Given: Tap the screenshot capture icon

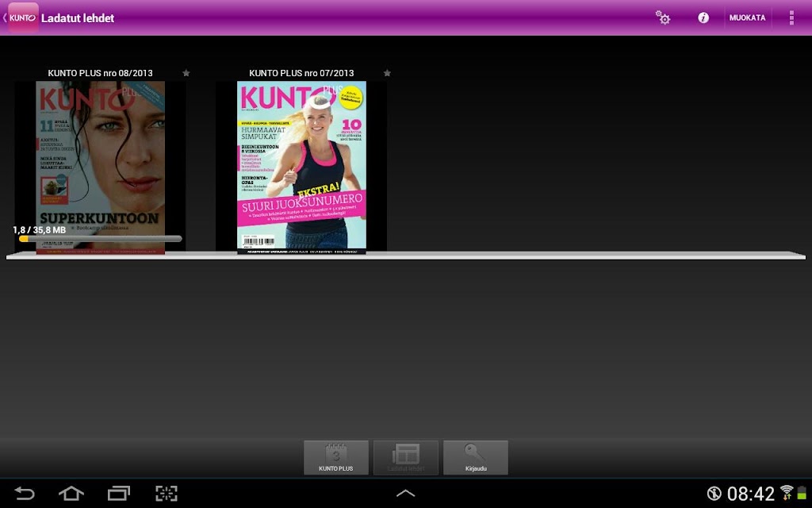Looking at the screenshot, I should tap(167, 493).
